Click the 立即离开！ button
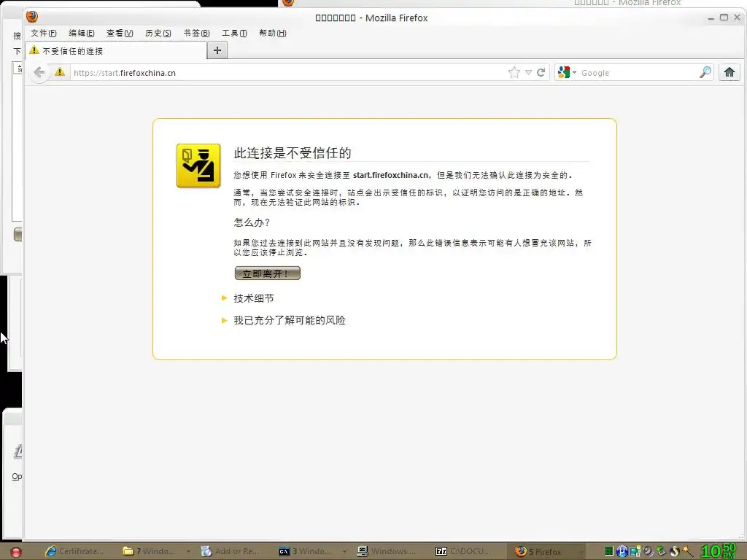Viewport: 747px width, 560px height. (x=267, y=273)
